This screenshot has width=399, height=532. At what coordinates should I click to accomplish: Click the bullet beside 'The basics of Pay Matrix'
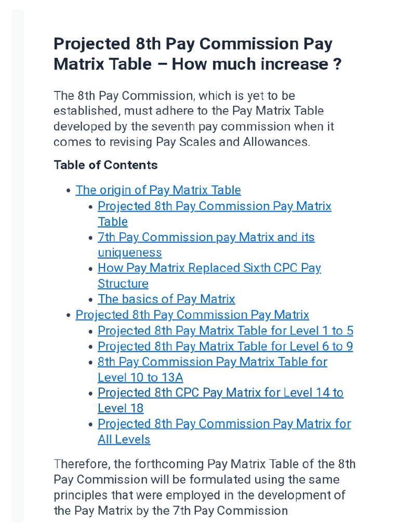point(91,300)
